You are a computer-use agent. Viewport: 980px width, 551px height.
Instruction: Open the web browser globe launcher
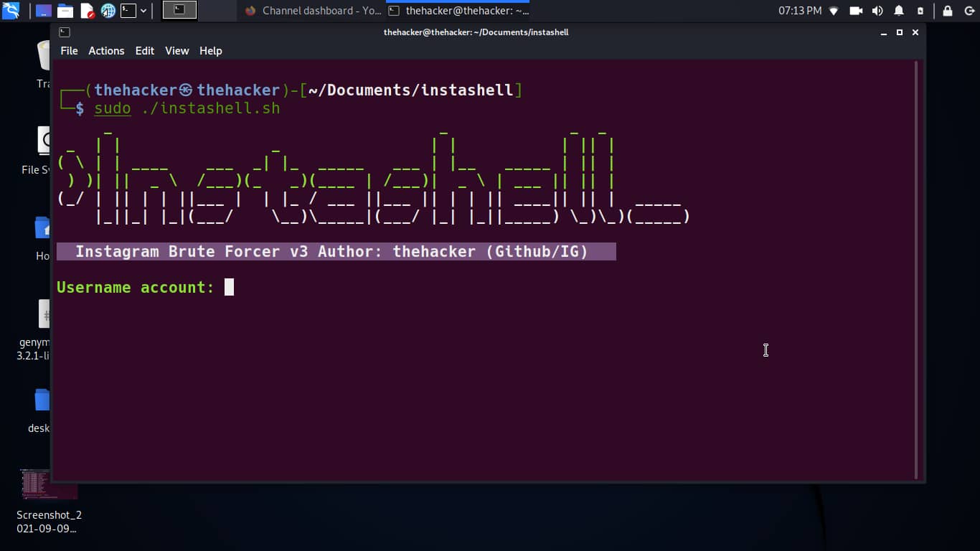(x=108, y=11)
